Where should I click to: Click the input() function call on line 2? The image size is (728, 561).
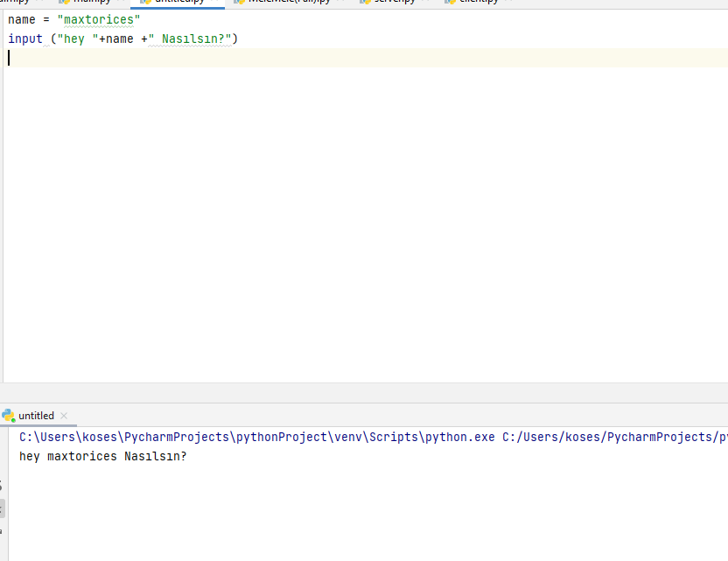click(21, 39)
